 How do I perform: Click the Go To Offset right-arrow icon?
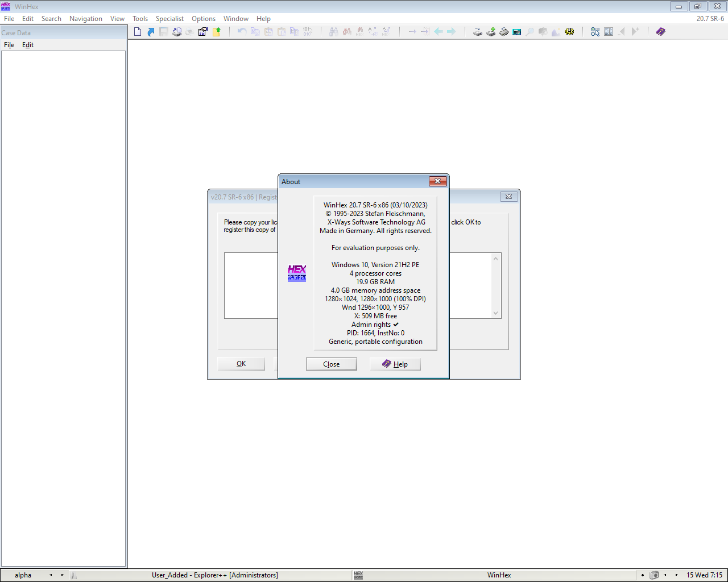point(412,32)
